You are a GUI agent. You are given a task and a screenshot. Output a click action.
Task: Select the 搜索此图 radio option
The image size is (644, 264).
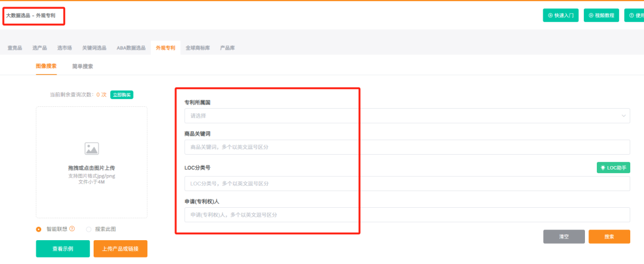(88, 229)
